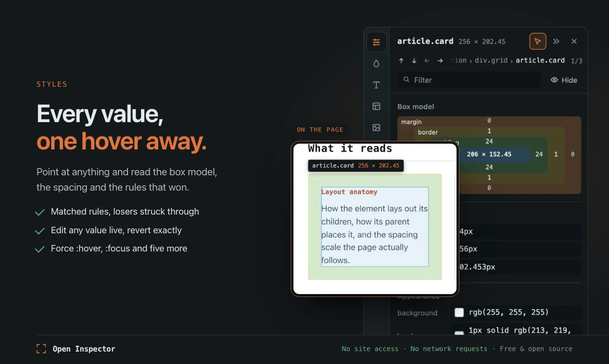This screenshot has width=609, height=364.
Task: Click the background color swatch
Action: (x=459, y=313)
